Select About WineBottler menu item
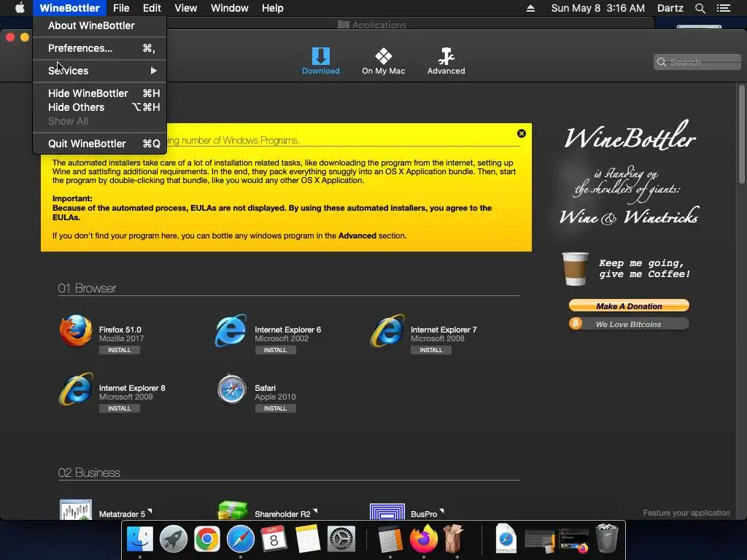The width and height of the screenshot is (747, 560). [x=99, y=26]
